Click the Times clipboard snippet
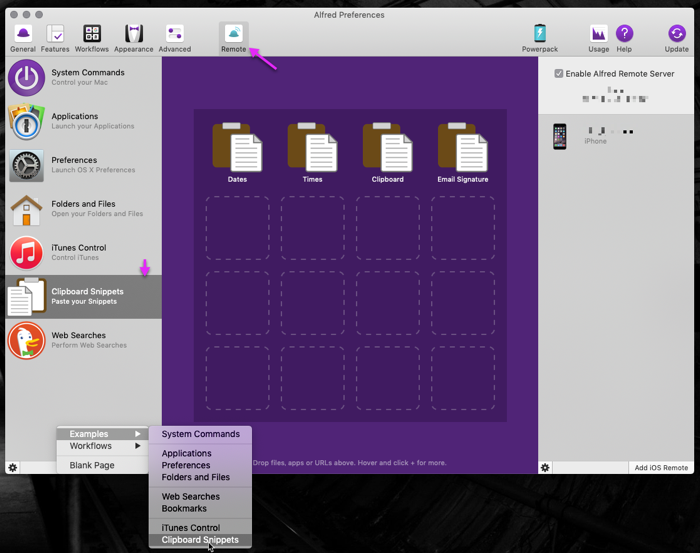 (x=312, y=153)
